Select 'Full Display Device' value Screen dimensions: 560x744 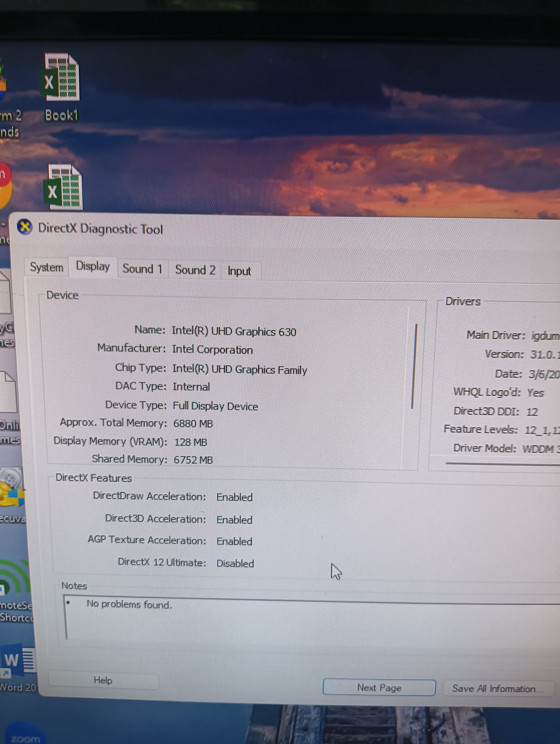point(215,406)
